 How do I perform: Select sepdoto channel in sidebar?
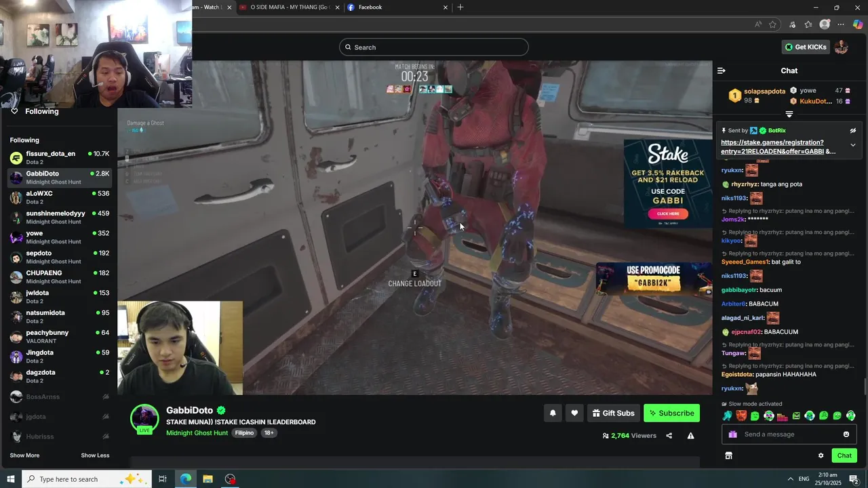click(60, 257)
